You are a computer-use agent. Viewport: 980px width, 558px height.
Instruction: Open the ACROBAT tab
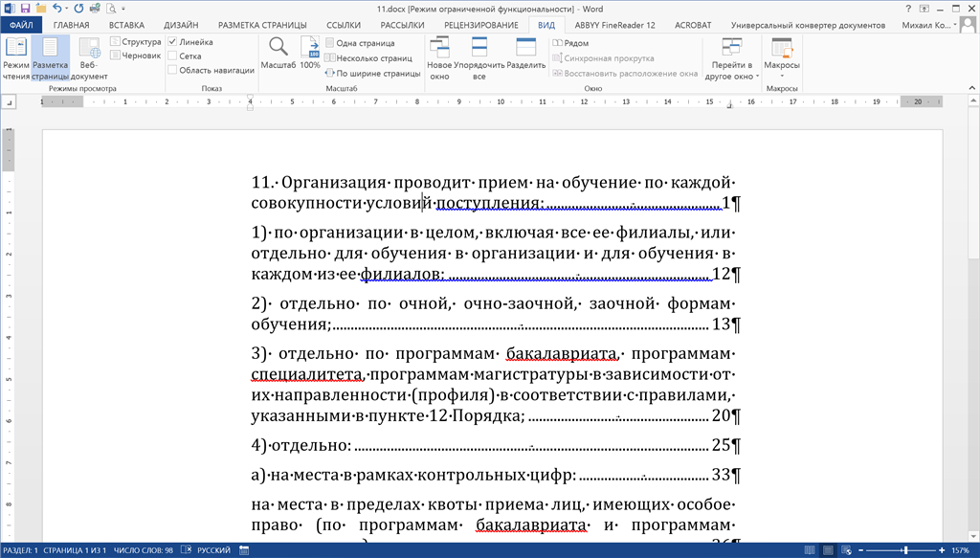tap(693, 25)
